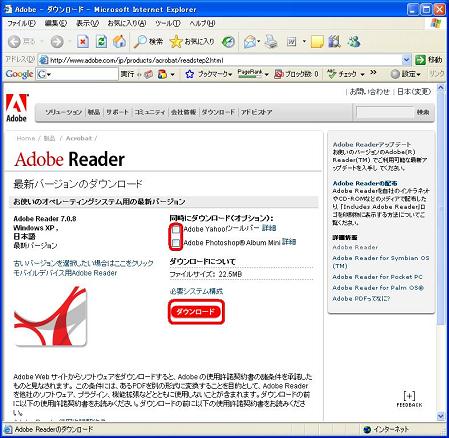Open the Messenger people icon
This screenshot has width=449, height=438.
pos(354,42)
